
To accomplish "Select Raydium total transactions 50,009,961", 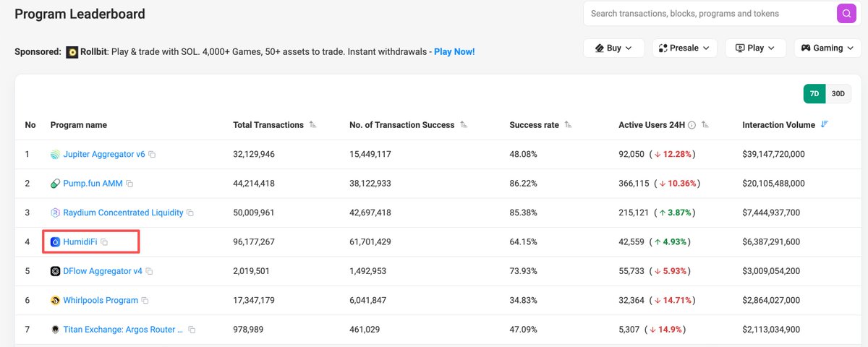I will pyautogui.click(x=254, y=213).
